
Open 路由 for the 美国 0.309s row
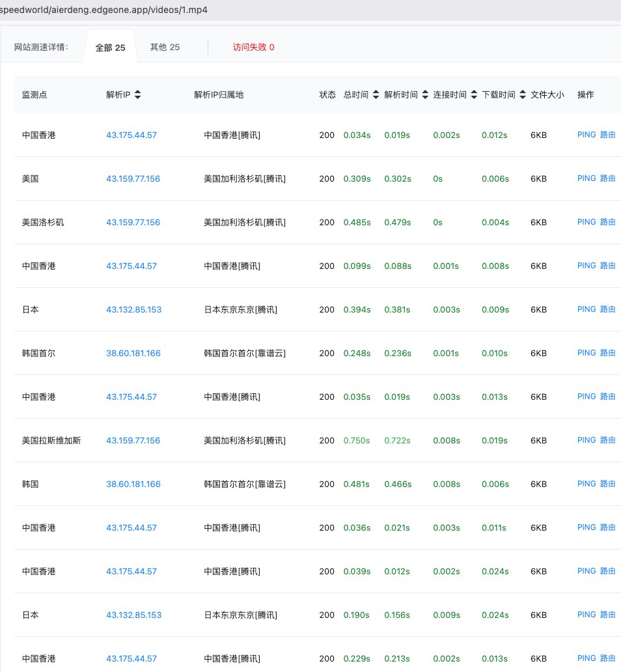608,178
